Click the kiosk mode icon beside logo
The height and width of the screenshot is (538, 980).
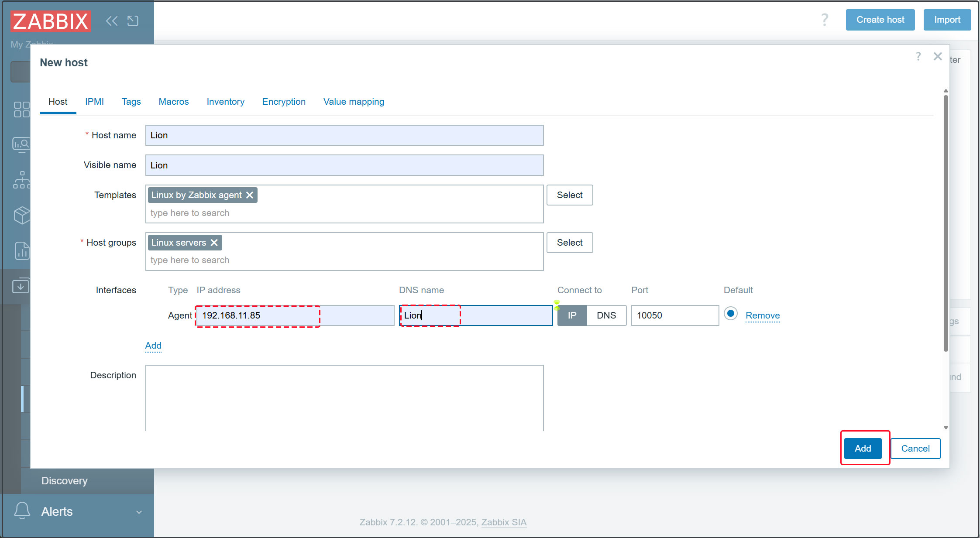[133, 21]
